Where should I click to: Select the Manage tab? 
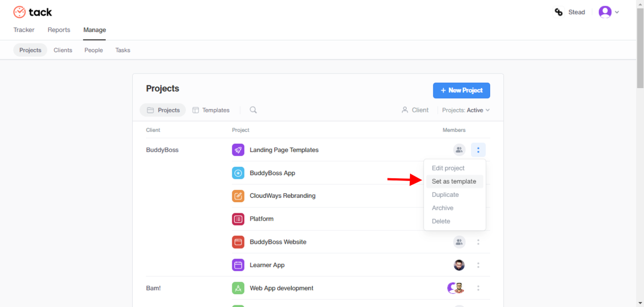[94, 30]
